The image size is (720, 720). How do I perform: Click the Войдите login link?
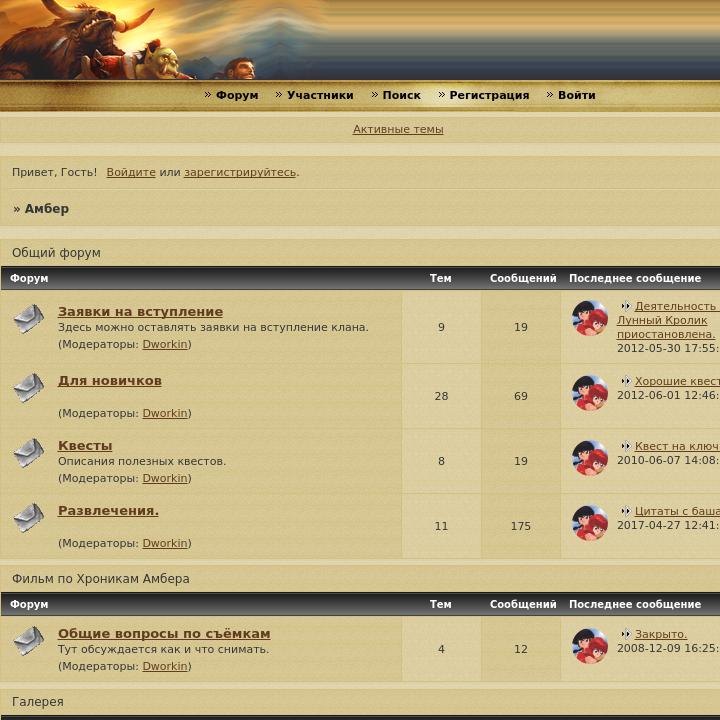131,172
